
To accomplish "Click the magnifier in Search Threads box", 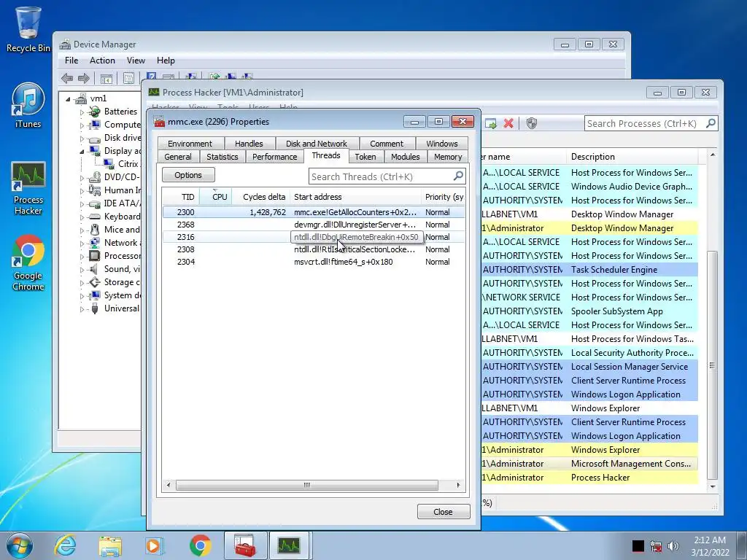I will click(x=458, y=176).
